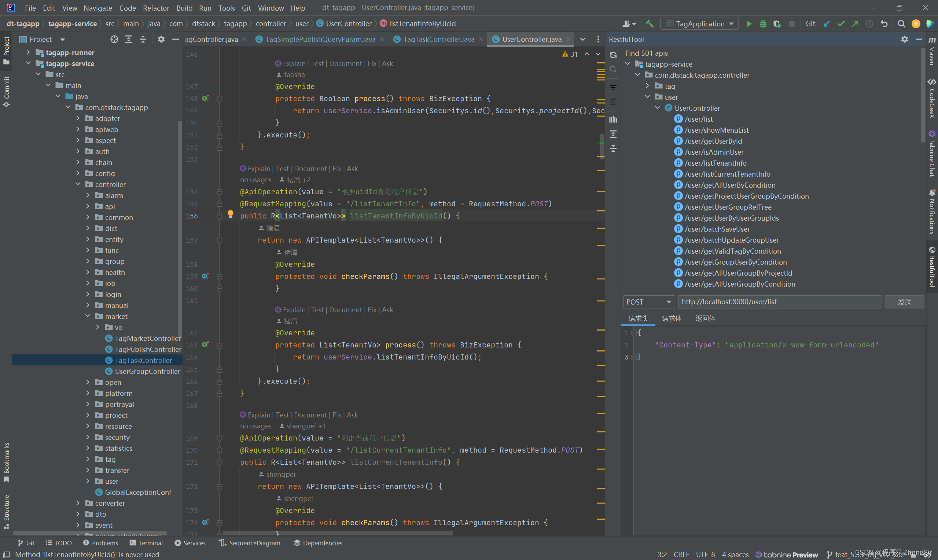
Task: Click UTF-8 encoding in status bar
Action: click(x=705, y=555)
